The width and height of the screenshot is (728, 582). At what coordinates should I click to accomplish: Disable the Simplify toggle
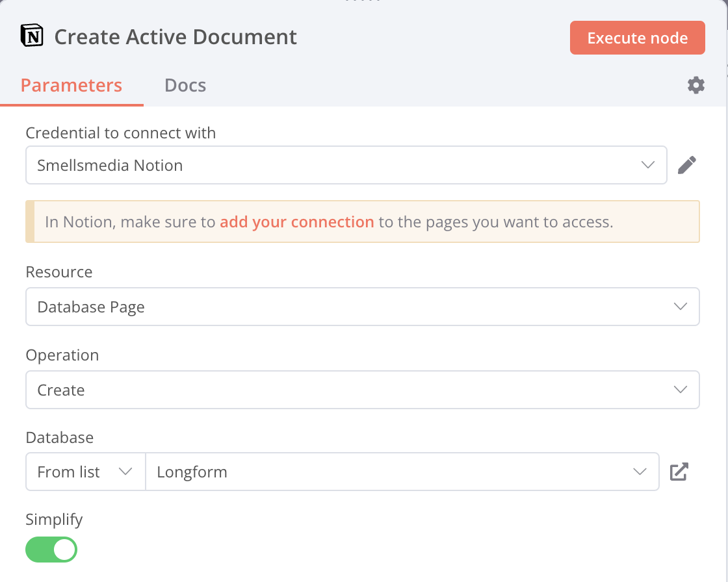click(51, 550)
